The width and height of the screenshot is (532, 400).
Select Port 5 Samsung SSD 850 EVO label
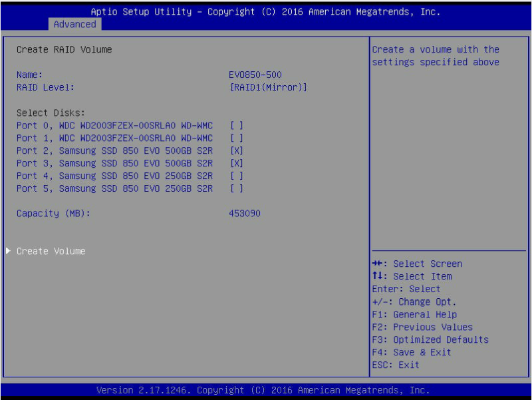(x=114, y=188)
